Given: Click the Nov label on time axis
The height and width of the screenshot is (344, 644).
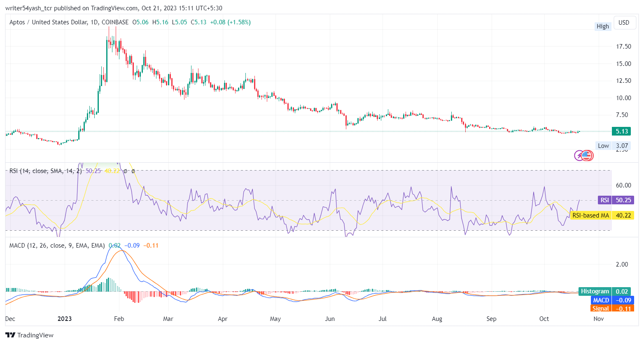Looking at the screenshot, I should pyautogui.click(x=599, y=319).
